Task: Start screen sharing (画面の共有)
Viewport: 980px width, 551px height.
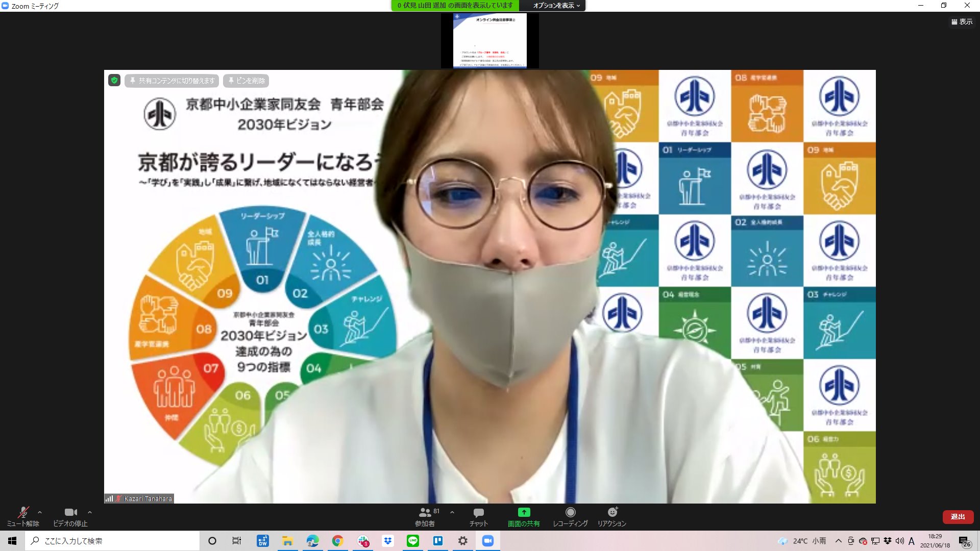Action: point(524,516)
